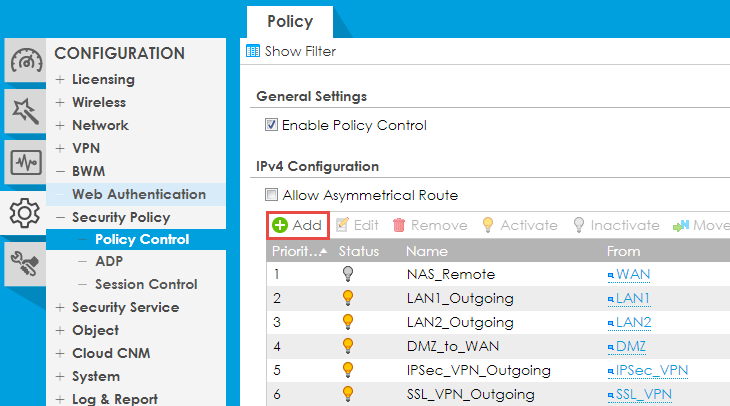Click Add to create a policy
The image size is (730, 406).
297,226
